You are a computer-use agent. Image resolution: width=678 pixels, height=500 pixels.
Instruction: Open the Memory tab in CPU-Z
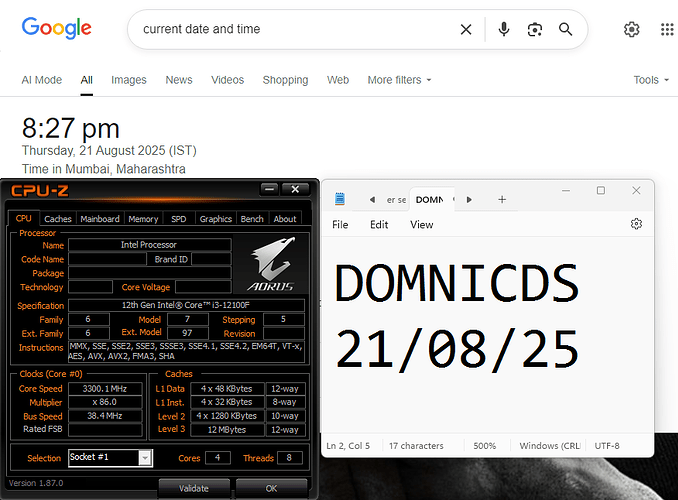tap(143, 219)
